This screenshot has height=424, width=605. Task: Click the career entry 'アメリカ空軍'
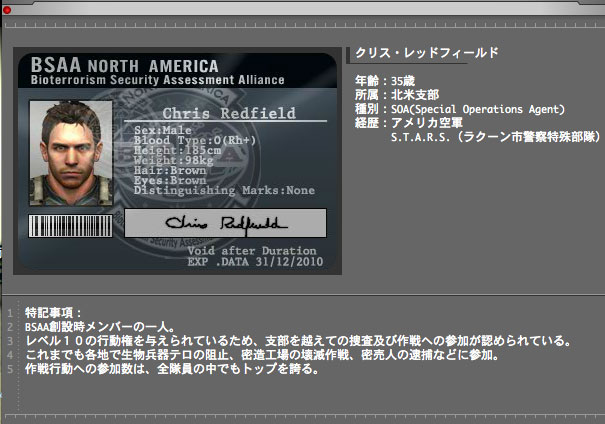pyautogui.click(x=427, y=123)
